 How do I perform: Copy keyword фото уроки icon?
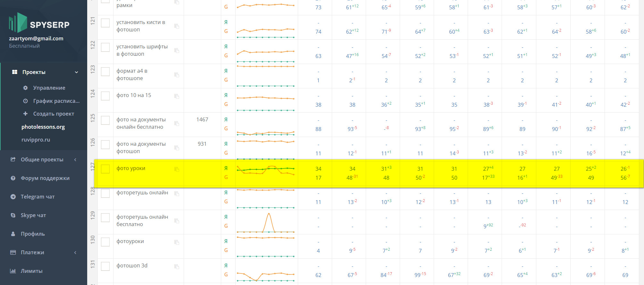tap(177, 169)
